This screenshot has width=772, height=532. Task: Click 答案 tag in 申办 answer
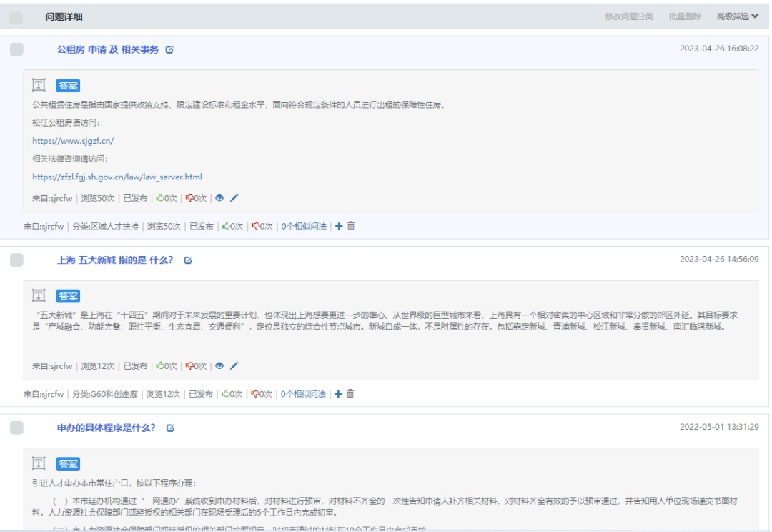coord(68,464)
